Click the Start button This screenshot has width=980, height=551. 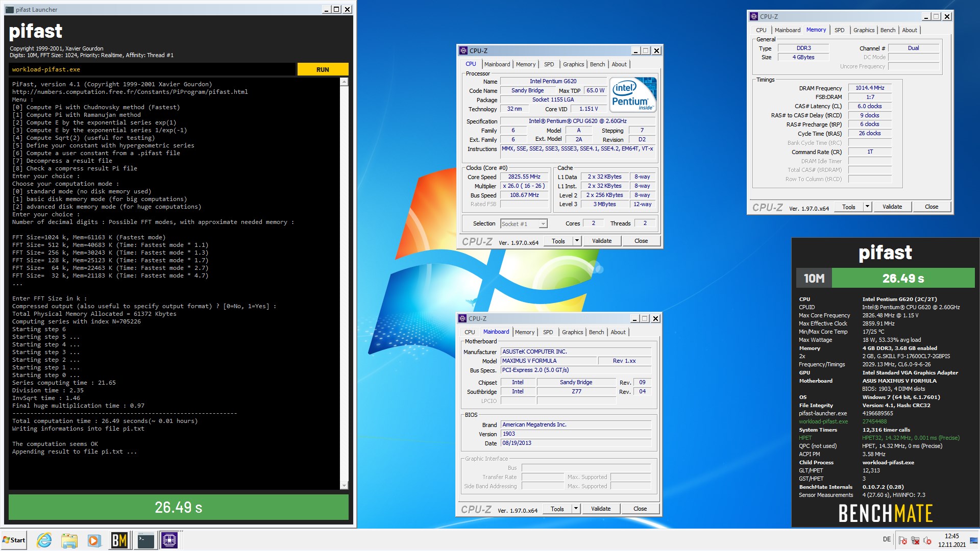point(14,540)
